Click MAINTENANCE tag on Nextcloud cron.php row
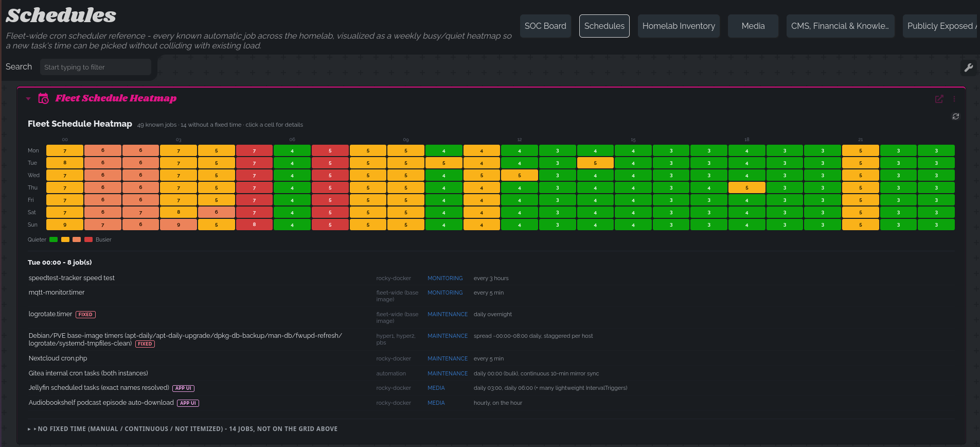The height and width of the screenshot is (447, 980). point(448,358)
